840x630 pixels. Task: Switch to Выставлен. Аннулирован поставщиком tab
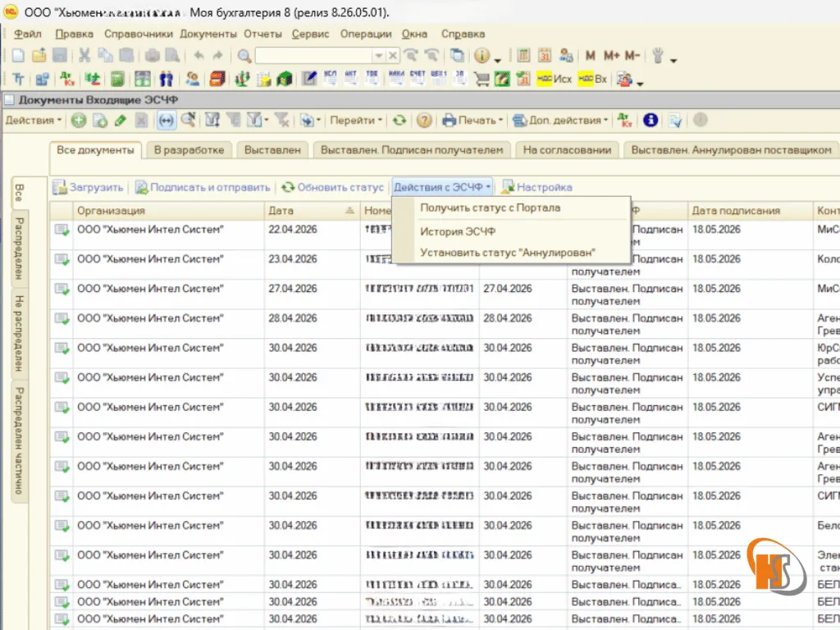(731, 150)
